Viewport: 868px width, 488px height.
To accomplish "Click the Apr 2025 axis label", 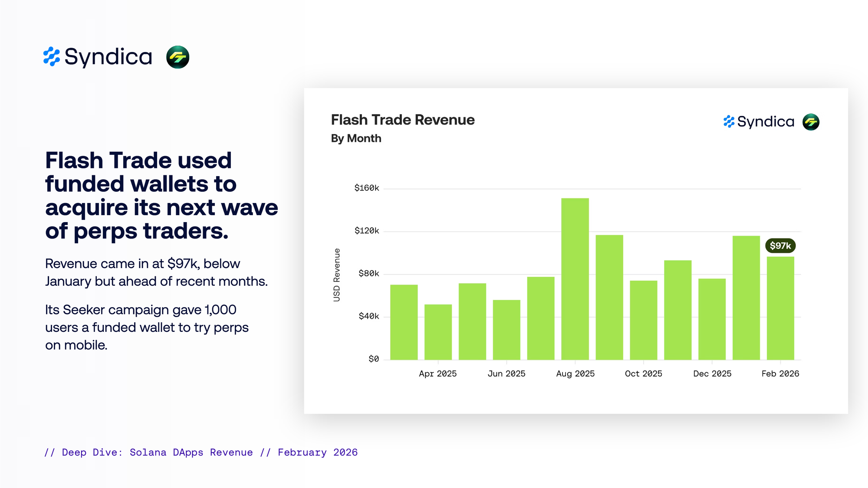I will click(437, 373).
